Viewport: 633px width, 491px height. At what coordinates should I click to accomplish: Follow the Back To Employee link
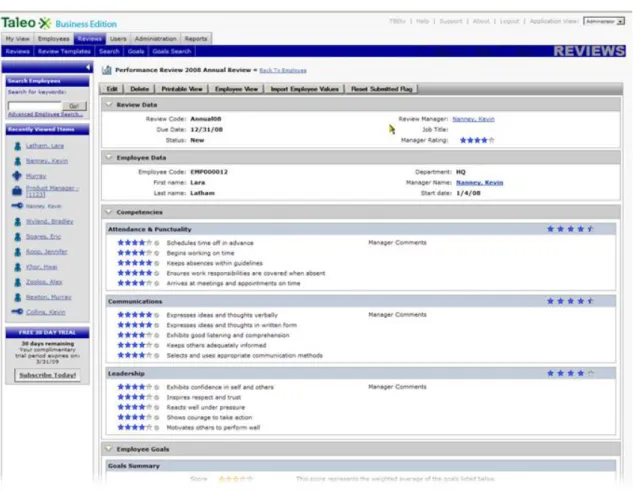(283, 70)
